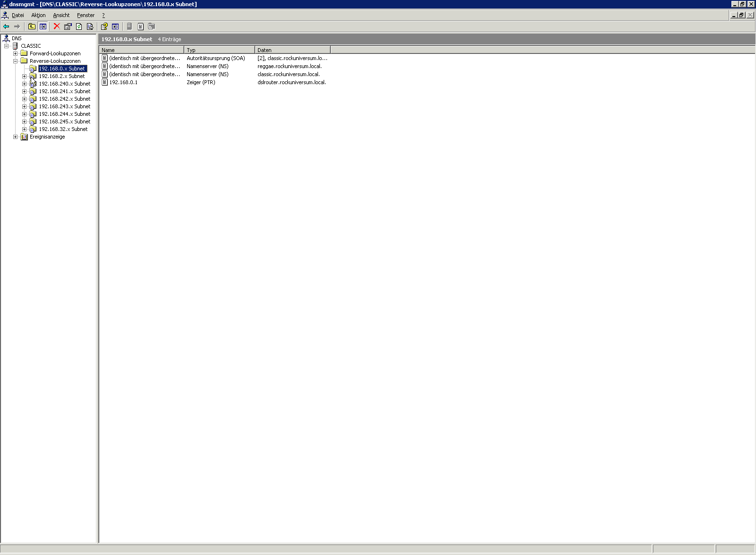Screen dimensions: 756x555
Task: Open the ? help menu
Action: [103, 15]
